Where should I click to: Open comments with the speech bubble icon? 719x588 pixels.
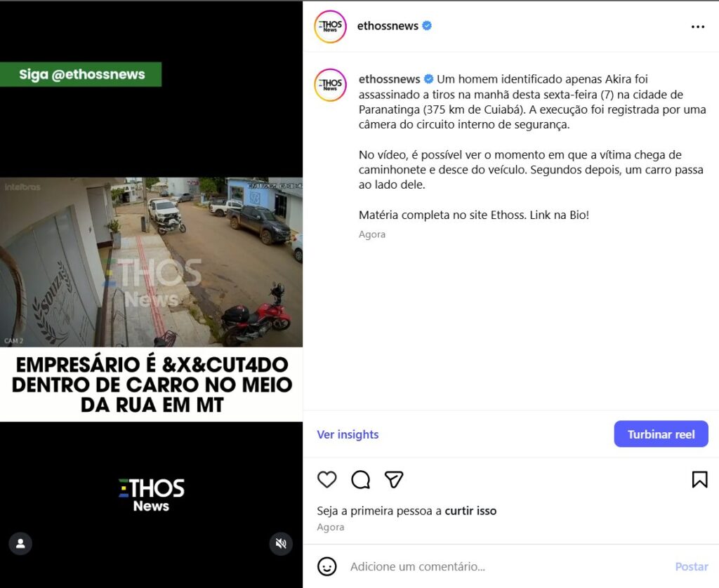360,479
